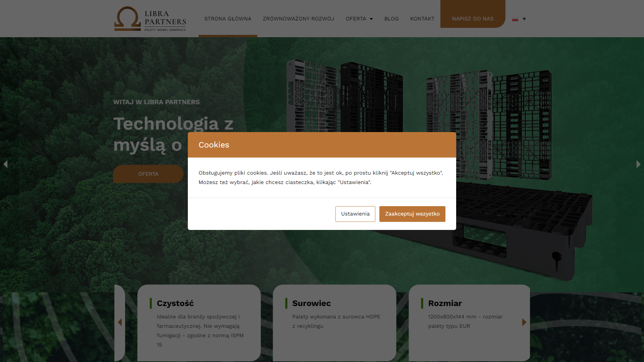Click the Napisz do nas button
This screenshot has height=362, width=644.
click(473, 14)
